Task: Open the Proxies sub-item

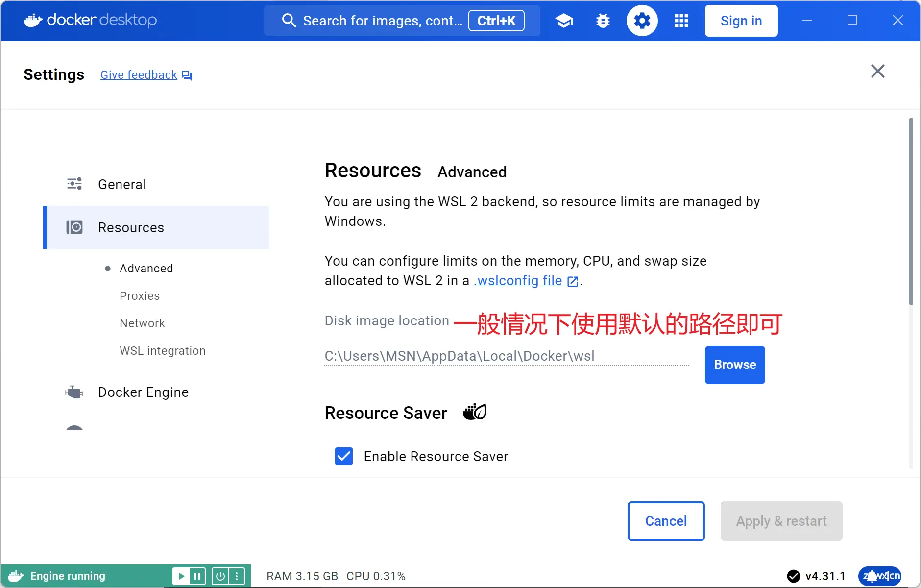Action: coord(140,296)
